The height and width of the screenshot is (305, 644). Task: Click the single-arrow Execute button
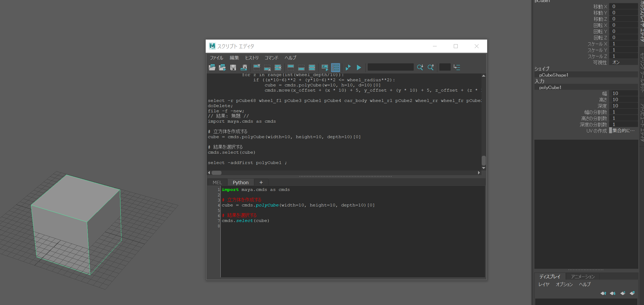(x=359, y=68)
